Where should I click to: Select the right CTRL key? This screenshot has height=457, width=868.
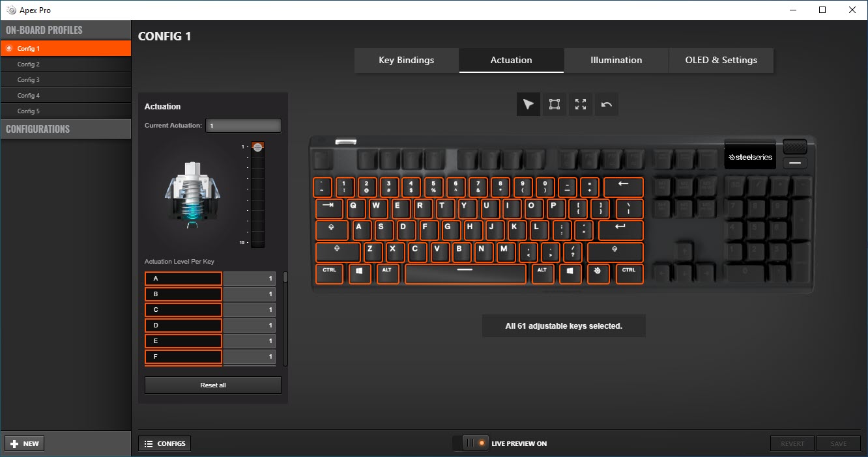628,273
